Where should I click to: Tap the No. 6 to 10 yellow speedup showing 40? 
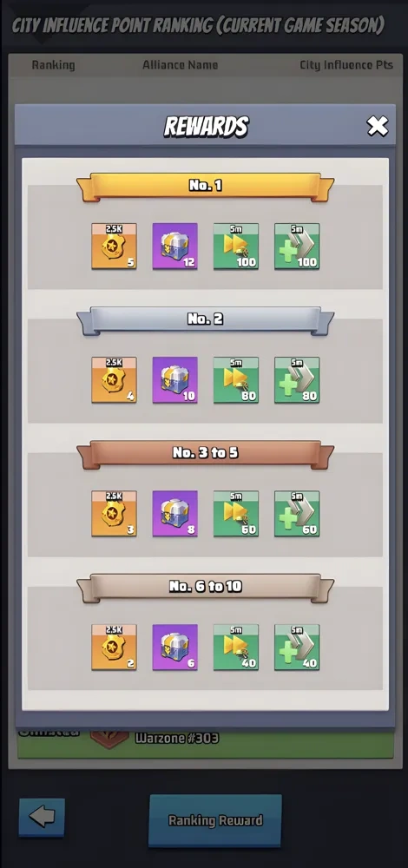236,648
